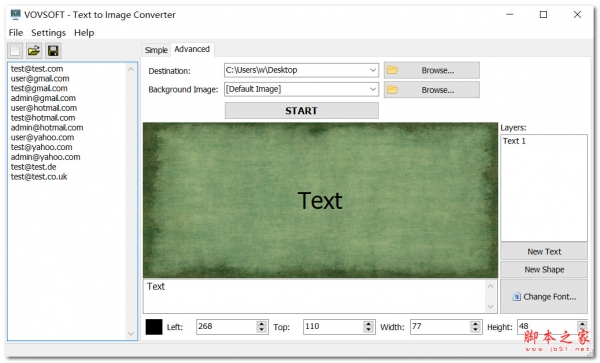Select the Advanced tab

[192, 49]
